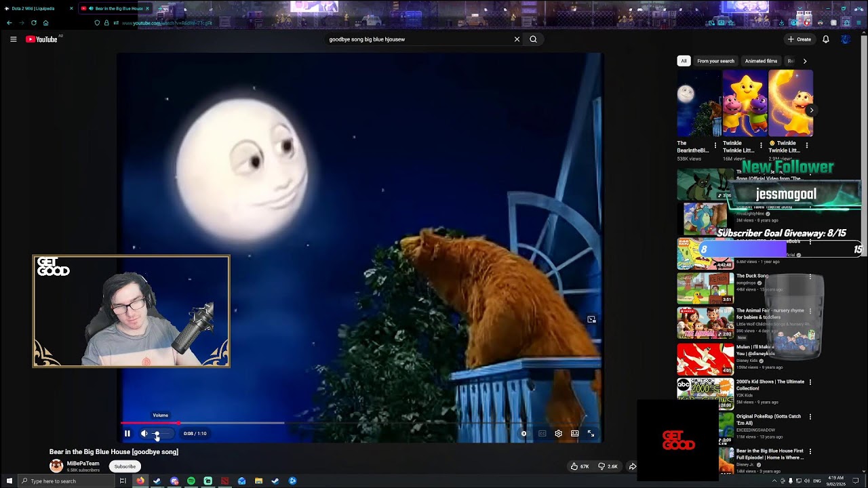The height and width of the screenshot is (488, 868).
Task: Show more filter chips with the arrow
Action: [x=805, y=61]
